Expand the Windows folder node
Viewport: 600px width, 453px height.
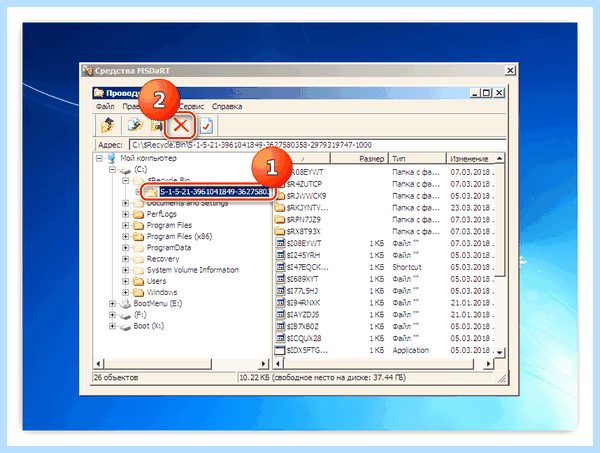(x=125, y=293)
